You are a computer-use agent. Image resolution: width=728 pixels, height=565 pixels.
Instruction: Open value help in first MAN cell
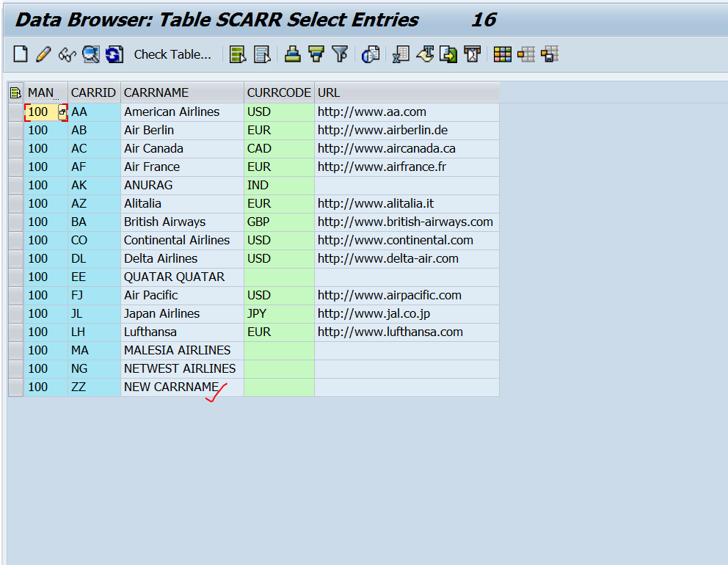pyautogui.click(x=62, y=112)
